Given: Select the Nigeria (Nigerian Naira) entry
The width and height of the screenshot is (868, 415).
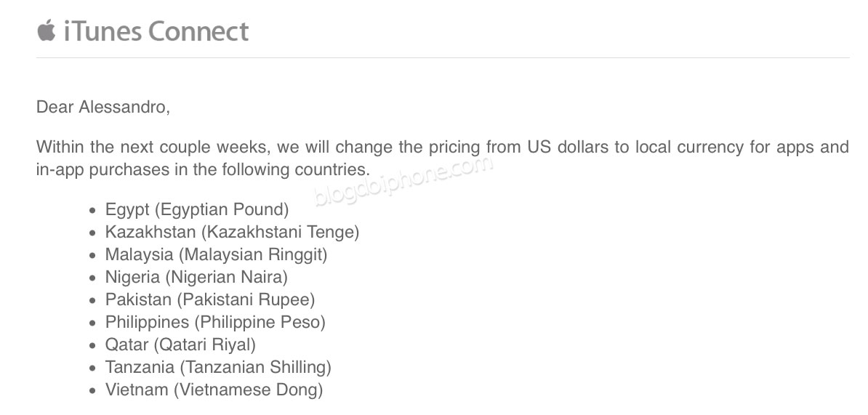Looking at the screenshot, I should [196, 277].
